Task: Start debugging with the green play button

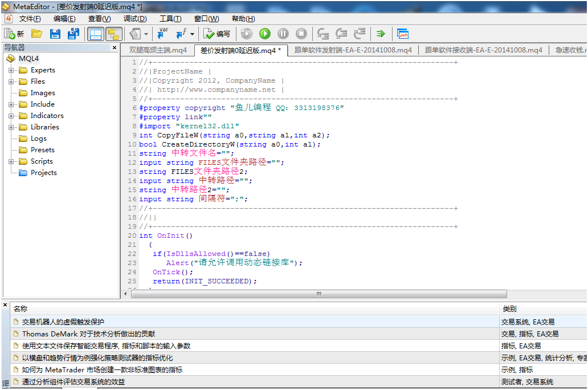Action: (x=265, y=34)
